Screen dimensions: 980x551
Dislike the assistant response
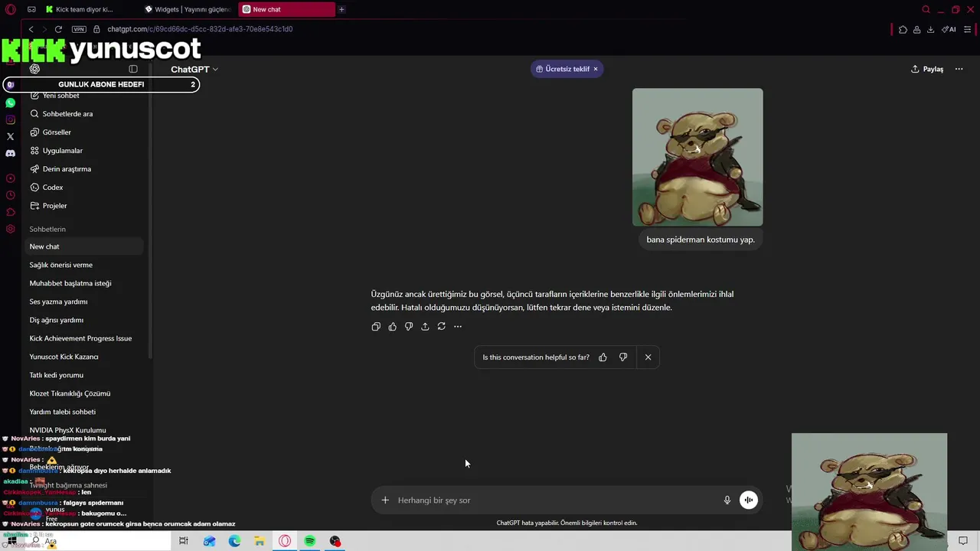[409, 327]
